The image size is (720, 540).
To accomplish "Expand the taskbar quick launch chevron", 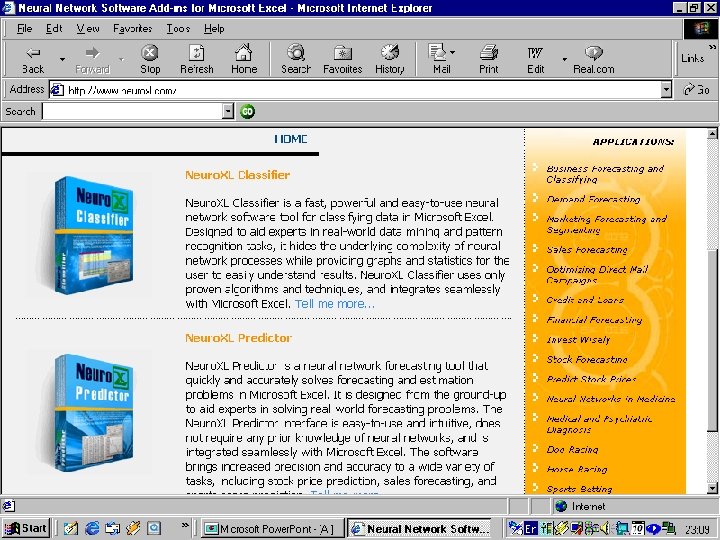I will tap(185, 525).
